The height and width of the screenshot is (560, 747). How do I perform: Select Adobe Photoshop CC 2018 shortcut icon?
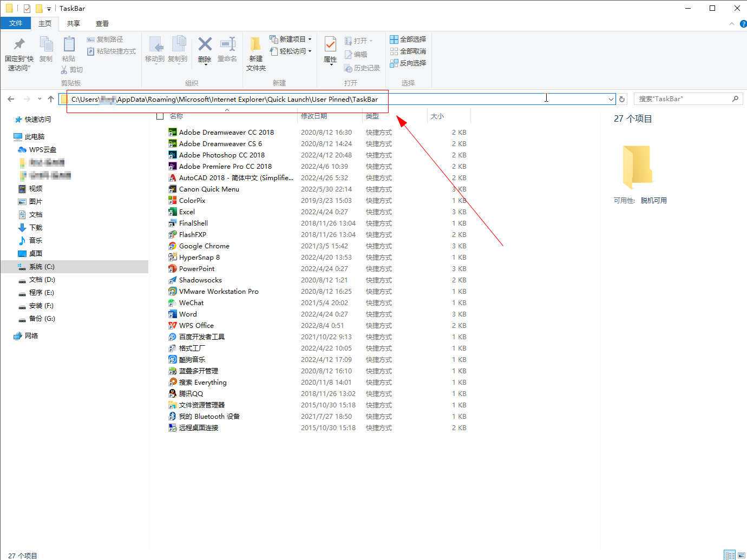coord(173,155)
